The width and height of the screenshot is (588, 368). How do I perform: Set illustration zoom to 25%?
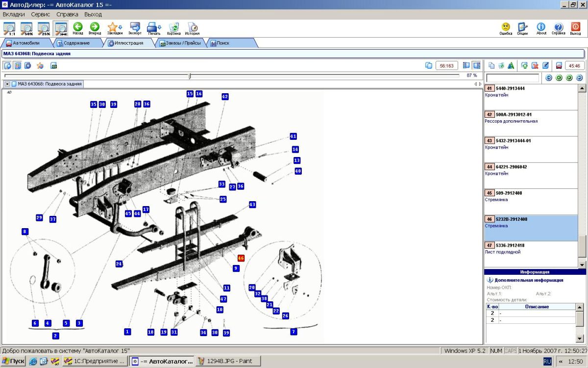pyautogui.click(x=44, y=28)
